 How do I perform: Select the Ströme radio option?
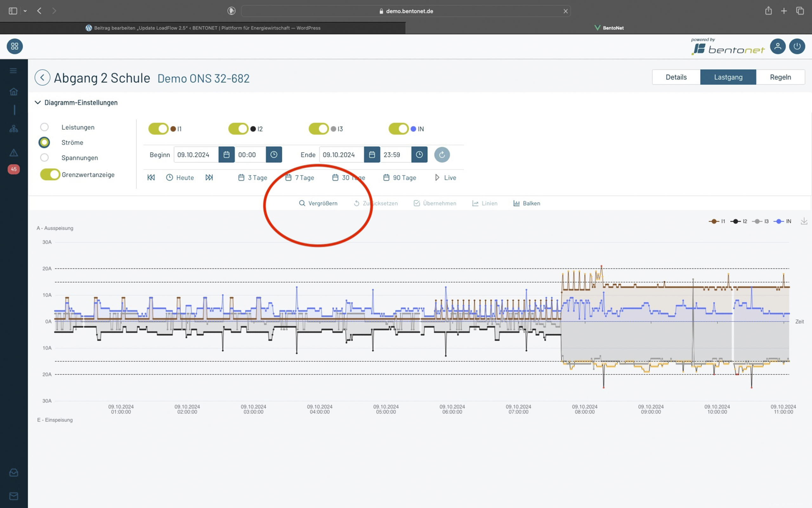pos(44,143)
